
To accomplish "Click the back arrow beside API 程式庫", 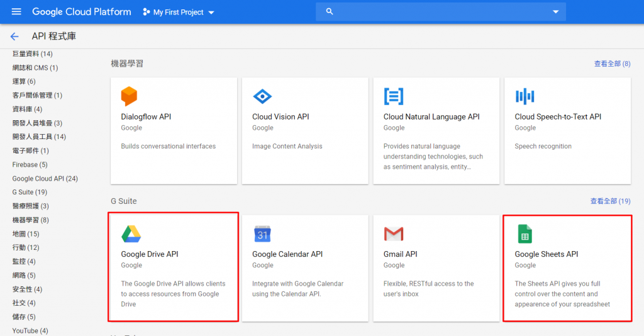I will coord(14,36).
